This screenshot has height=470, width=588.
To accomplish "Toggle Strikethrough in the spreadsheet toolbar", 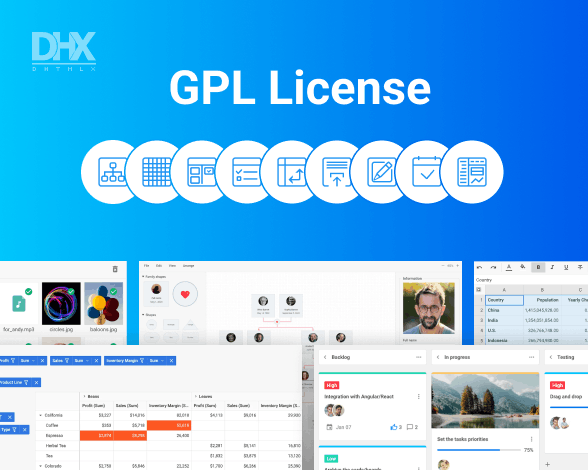I will [580, 267].
